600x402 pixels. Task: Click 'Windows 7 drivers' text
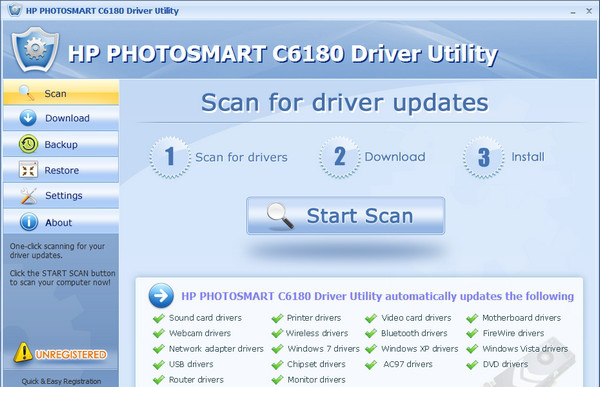point(323,349)
